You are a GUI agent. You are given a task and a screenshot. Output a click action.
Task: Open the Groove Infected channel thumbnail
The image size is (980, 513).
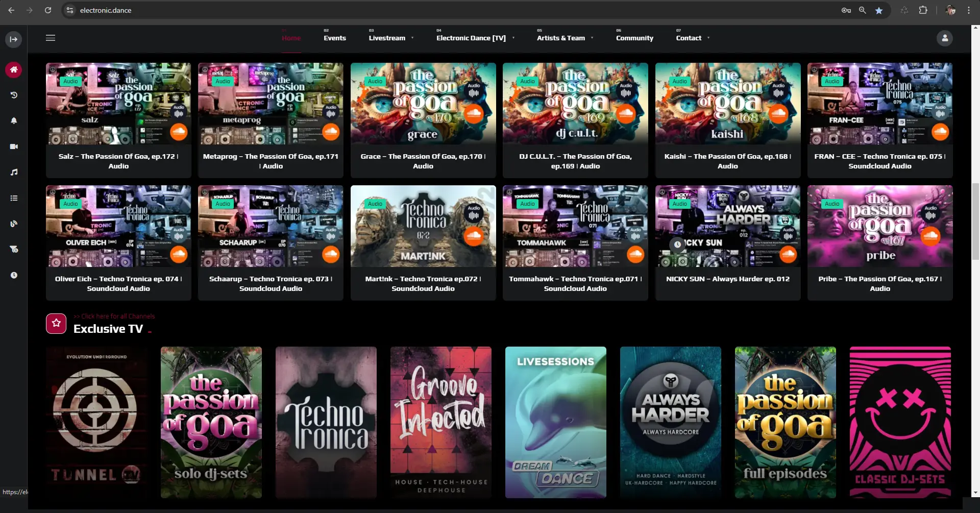440,422
